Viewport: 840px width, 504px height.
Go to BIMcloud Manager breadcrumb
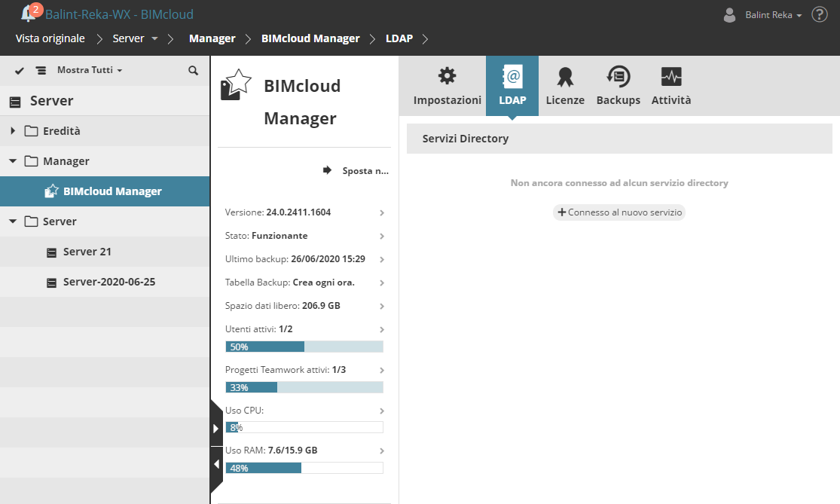pyautogui.click(x=310, y=38)
